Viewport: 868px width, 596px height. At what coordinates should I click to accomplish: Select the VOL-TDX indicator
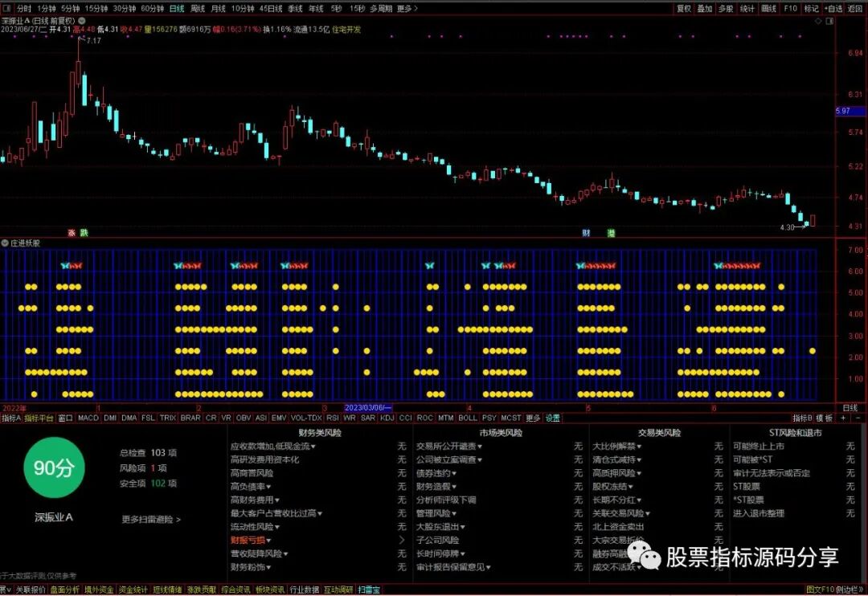(306, 418)
